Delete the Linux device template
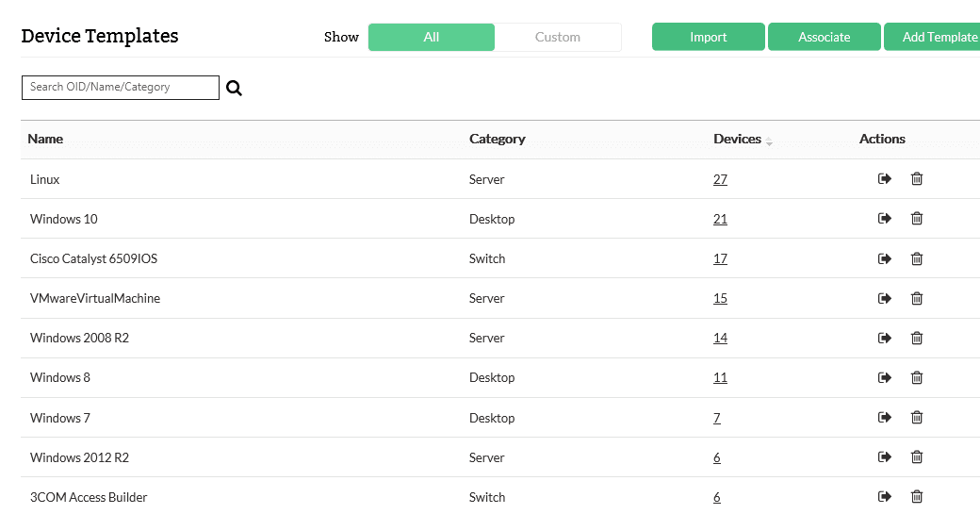 (916, 179)
